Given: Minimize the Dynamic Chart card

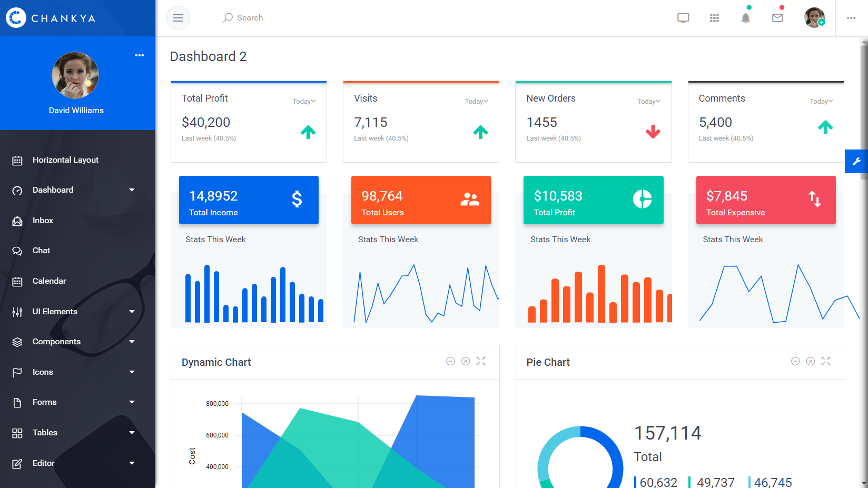Looking at the screenshot, I should point(450,361).
